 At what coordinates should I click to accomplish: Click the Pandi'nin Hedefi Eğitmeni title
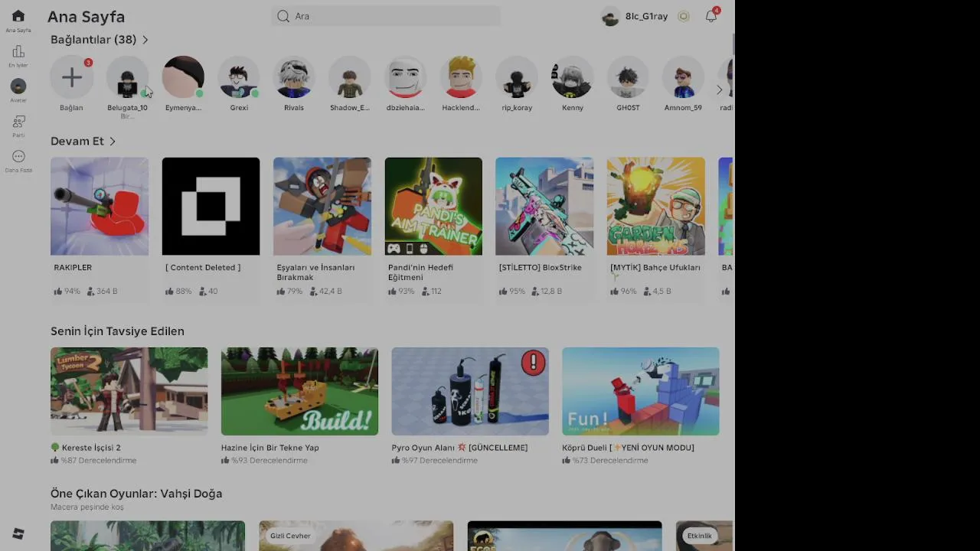pyautogui.click(x=420, y=272)
